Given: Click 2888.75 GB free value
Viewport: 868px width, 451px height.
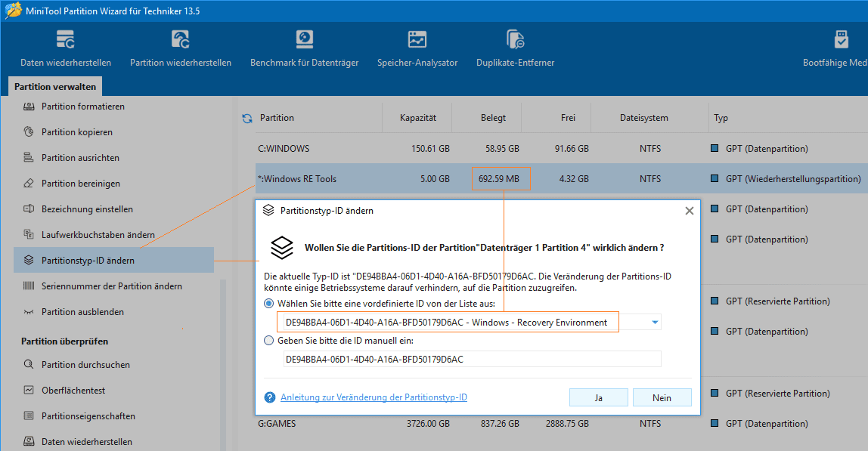Looking at the screenshot, I should tap(567, 423).
